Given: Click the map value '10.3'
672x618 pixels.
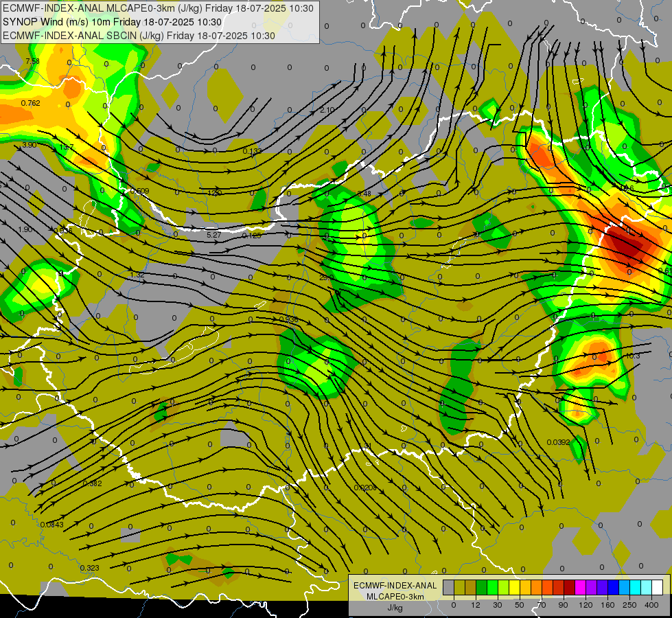Looking at the screenshot, I should pos(633,356).
